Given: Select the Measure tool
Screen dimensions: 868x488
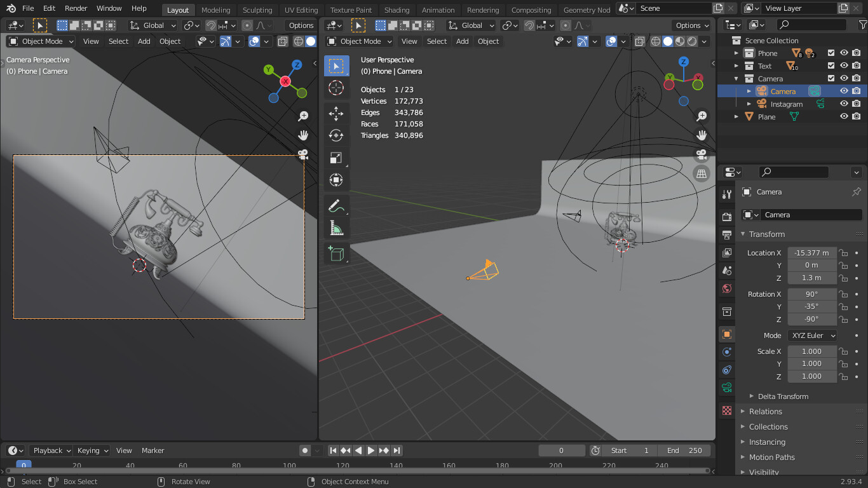Looking at the screenshot, I should click(336, 228).
